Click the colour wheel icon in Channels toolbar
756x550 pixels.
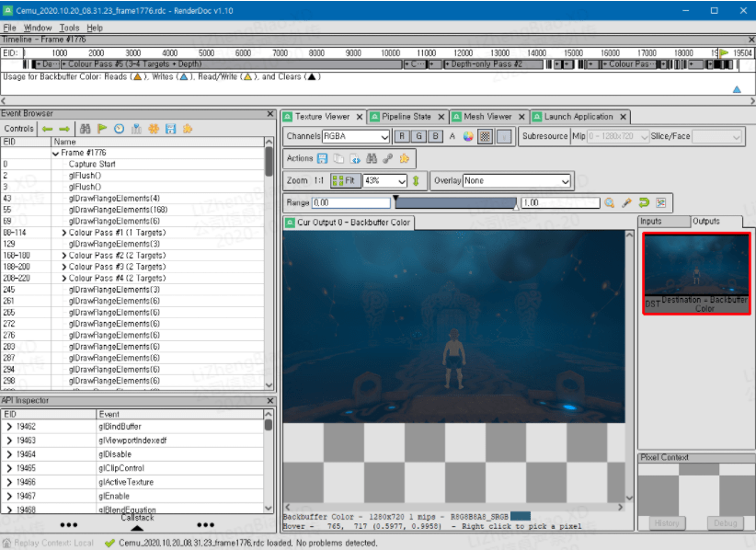click(x=468, y=136)
